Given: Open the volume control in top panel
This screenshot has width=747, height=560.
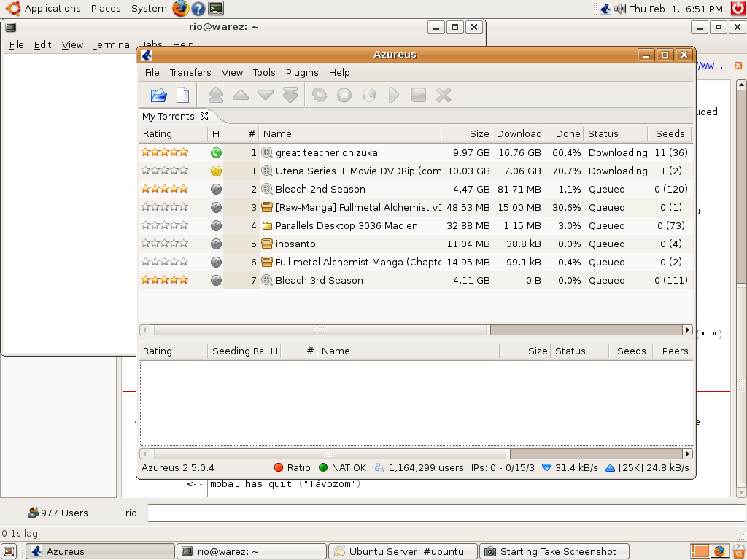Looking at the screenshot, I should pyautogui.click(x=620, y=9).
